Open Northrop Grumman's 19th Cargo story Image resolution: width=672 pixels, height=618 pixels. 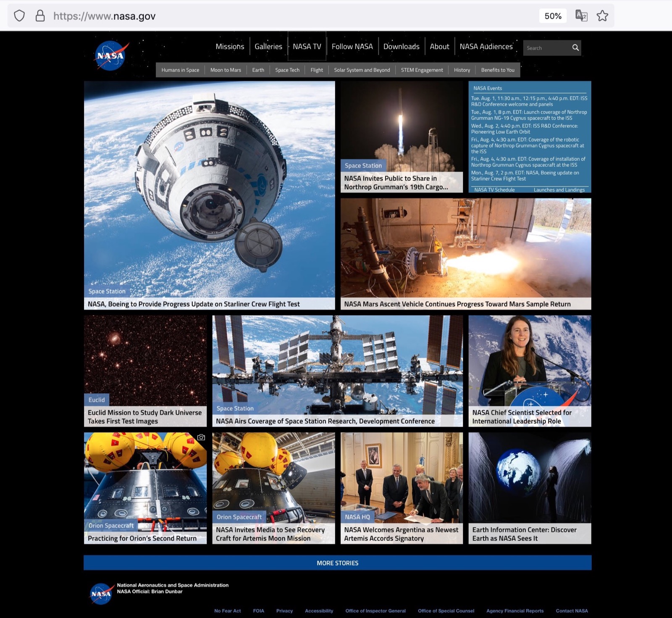pyautogui.click(x=396, y=183)
